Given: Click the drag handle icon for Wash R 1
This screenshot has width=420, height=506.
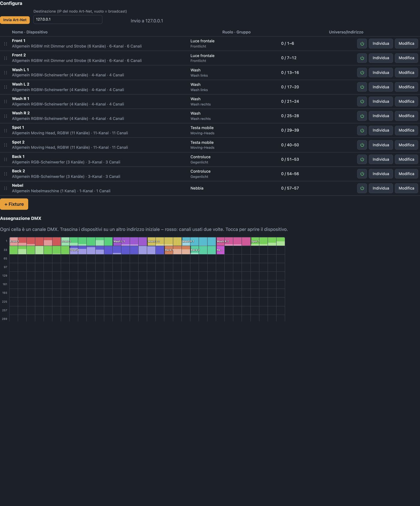Looking at the screenshot, I should click(5, 101).
